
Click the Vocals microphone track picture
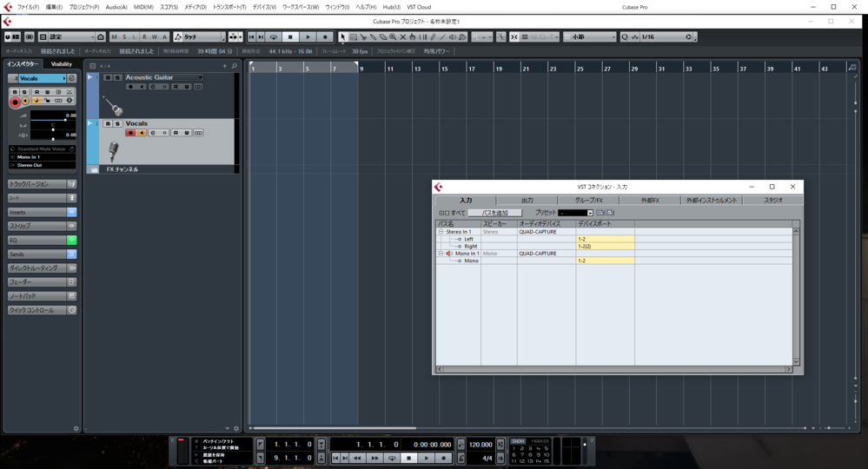pos(113,151)
